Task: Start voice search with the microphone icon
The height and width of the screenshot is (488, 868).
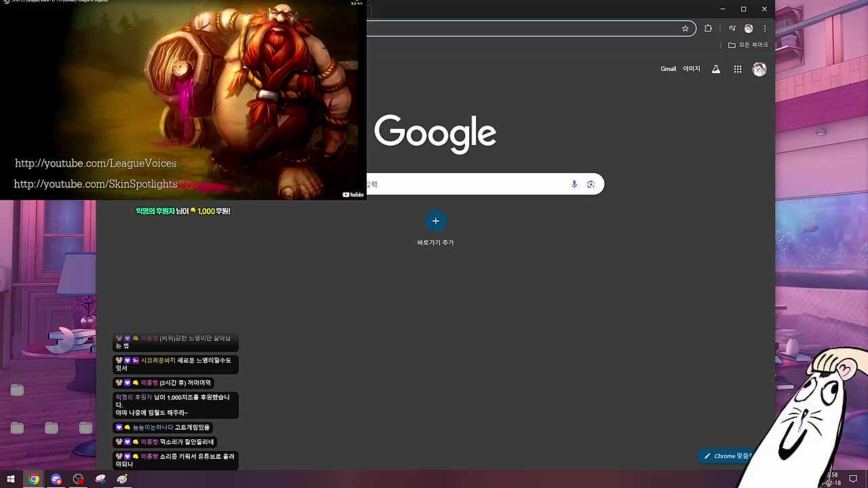Action: pyautogui.click(x=574, y=184)
